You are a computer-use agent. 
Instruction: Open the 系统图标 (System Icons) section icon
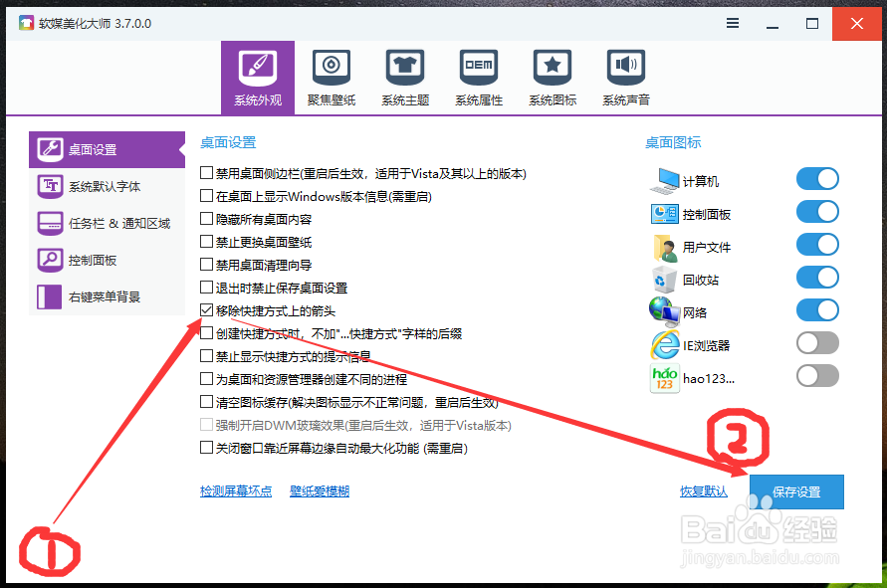tap(553, 68)
